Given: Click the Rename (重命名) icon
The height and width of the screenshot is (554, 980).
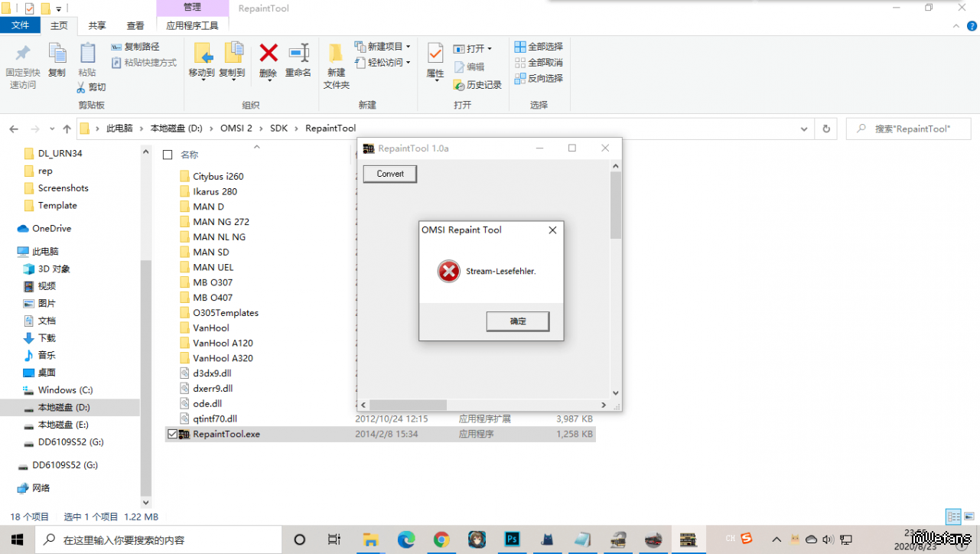Looking at the screenshot, I should point(298,53).
